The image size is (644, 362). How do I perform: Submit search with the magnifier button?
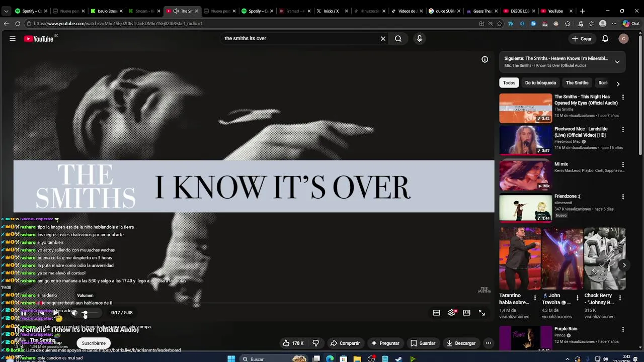click(398, 39)
